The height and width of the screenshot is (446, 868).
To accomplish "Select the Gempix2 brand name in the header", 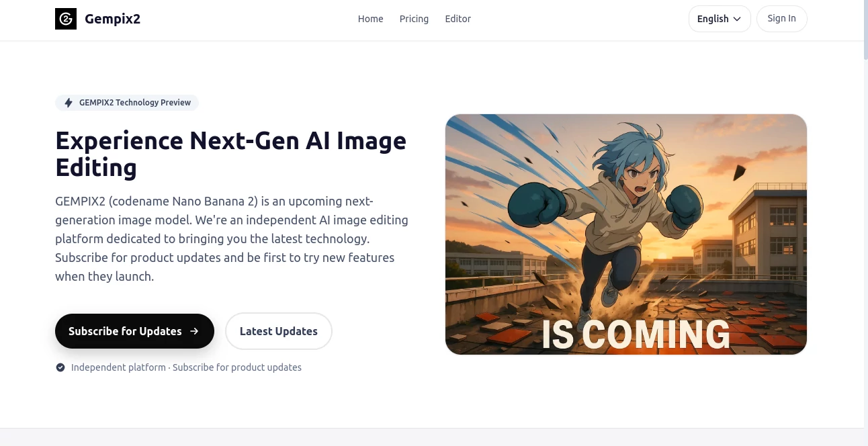I will click(112, 18).
